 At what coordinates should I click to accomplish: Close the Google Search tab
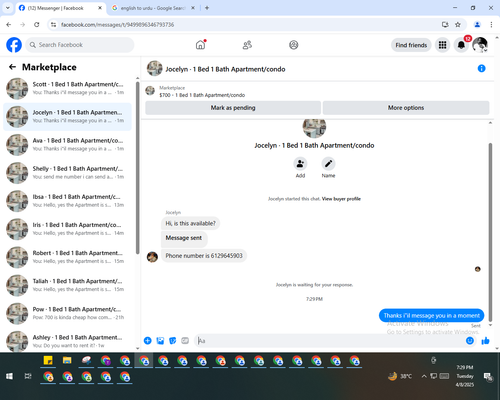(x=193, y=8)
